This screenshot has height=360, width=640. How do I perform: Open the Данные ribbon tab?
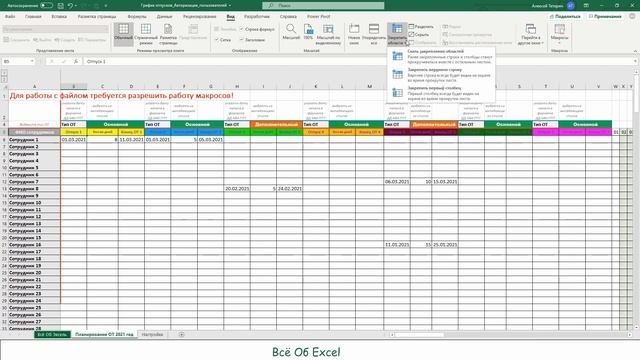click(x=164, y=16)
